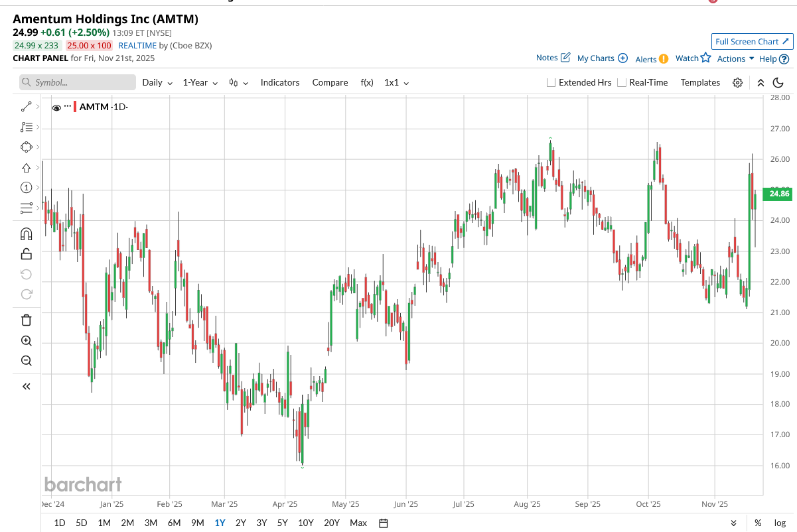Viewport: 797px width, 532px height.
Task: Toggle the magnet snap mode
Action: click(x=26, y=233)
